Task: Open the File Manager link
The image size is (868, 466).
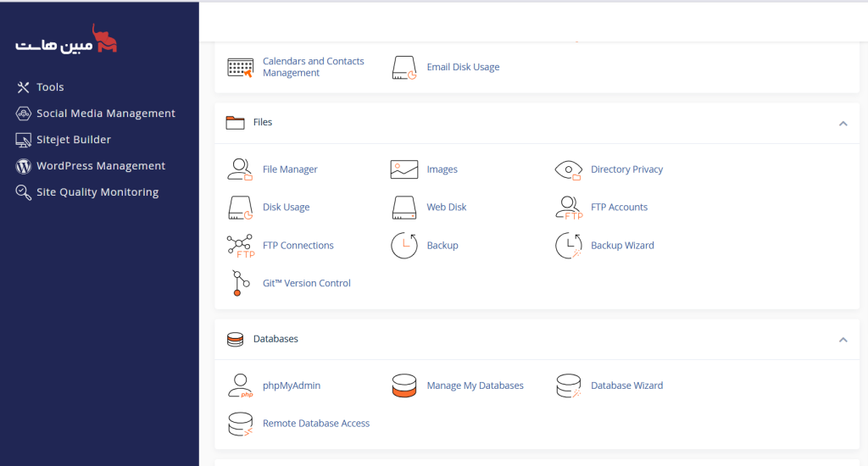Action: click(290, 169)
